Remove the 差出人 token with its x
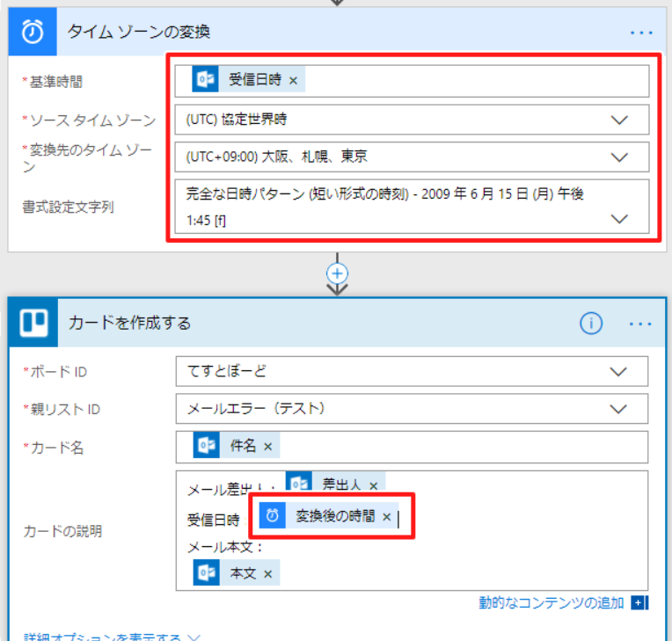The image size is (672, 641). coord(374,486)
